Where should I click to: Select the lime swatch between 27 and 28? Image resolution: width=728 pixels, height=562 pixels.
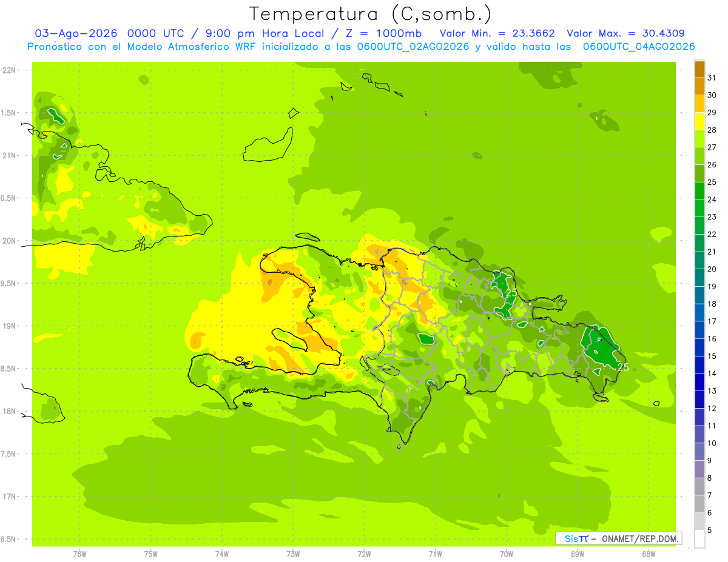coord(699,138)
